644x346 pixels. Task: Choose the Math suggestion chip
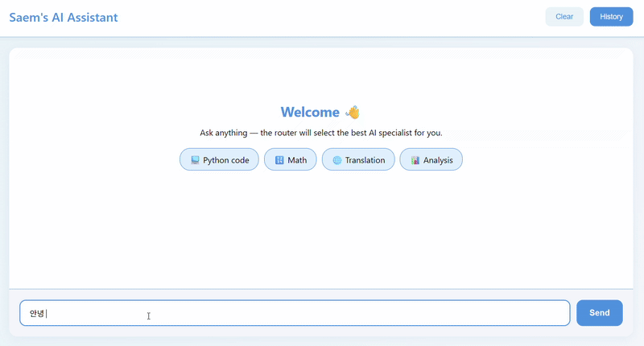click(x=290, y=160)
